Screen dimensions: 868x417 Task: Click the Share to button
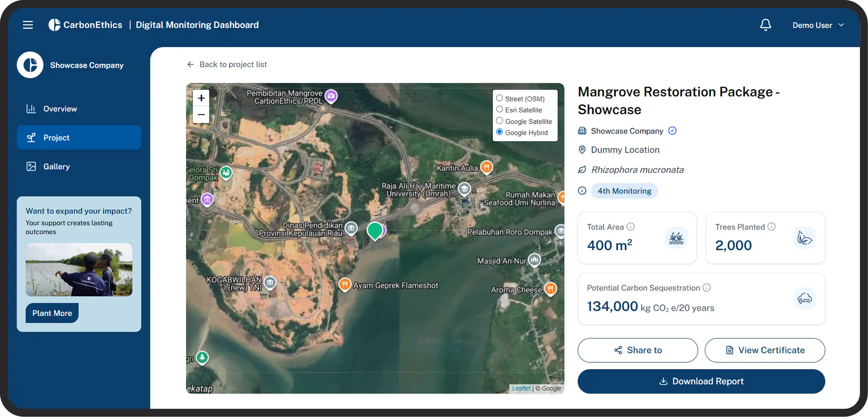tap(637, 350)
